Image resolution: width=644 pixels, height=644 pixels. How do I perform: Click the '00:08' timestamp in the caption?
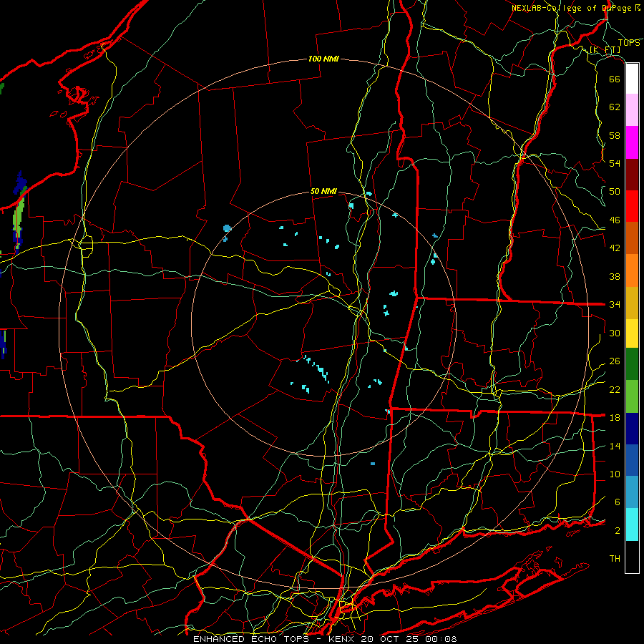[442, 639]
